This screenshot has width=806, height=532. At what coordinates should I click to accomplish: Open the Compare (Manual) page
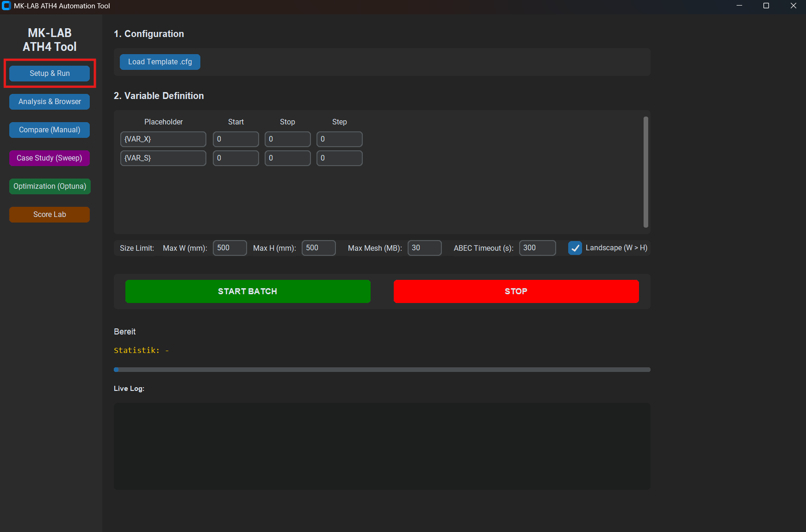point(50,130)
